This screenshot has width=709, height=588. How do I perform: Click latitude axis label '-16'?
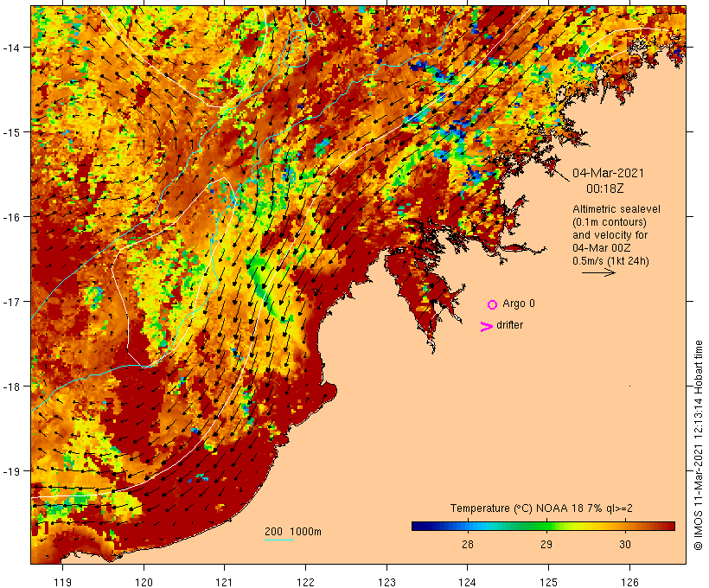coord(11,217)
